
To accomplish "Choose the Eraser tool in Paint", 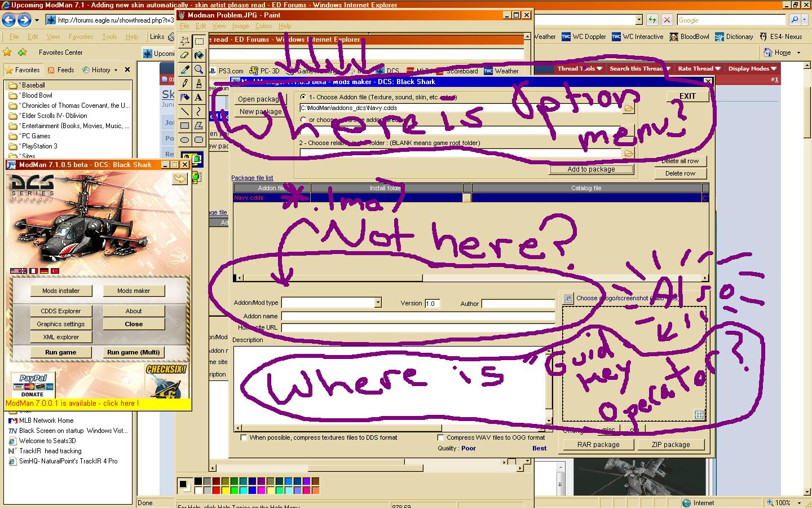I will (x=185, y=55).
